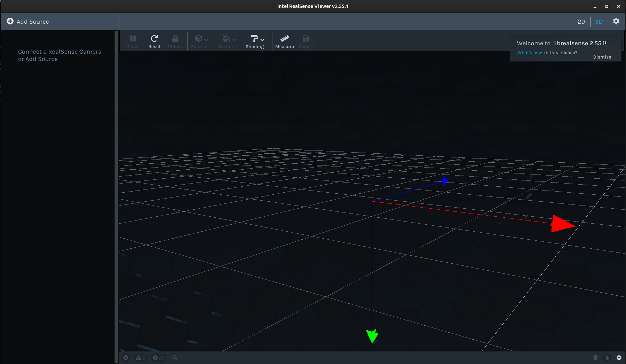This screenshot has width=626, height=364.
Task: Expand the log panel with up arrow
Action: pyautogui.click(x=619, y=358)
